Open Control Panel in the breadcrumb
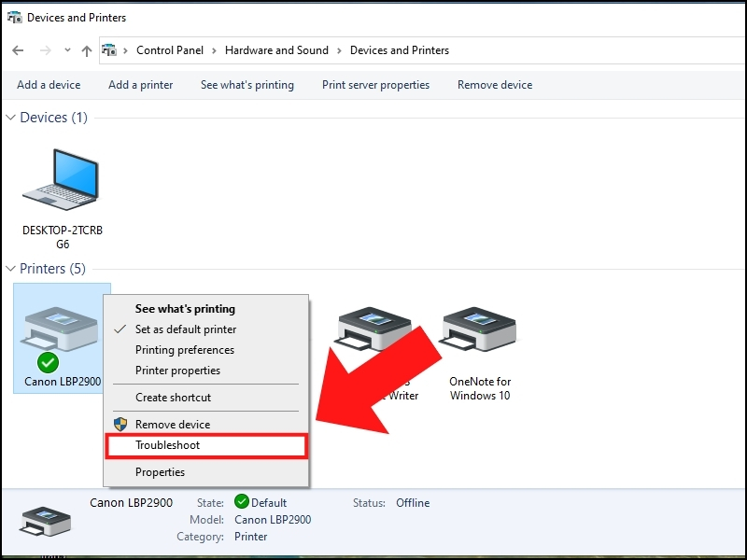747x560 pixels. click(170, 50)
